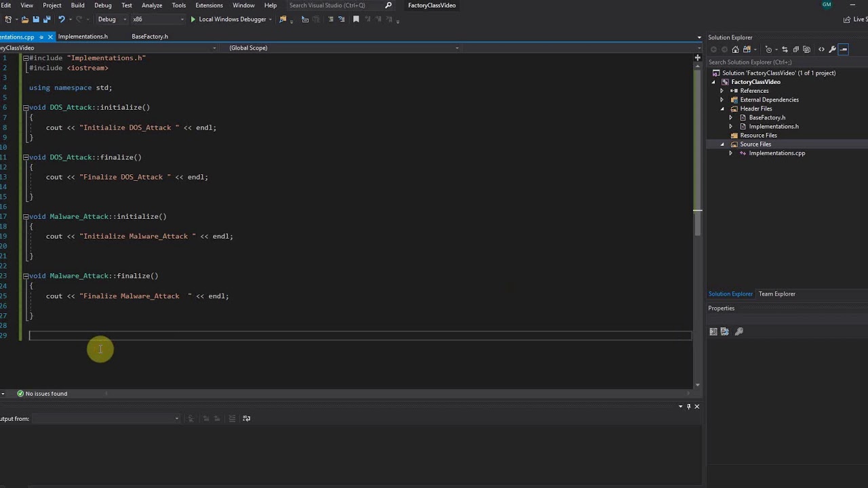Collapse DOS_Attack::initialize function outline
Screen dimensions: 868x488
26,107
